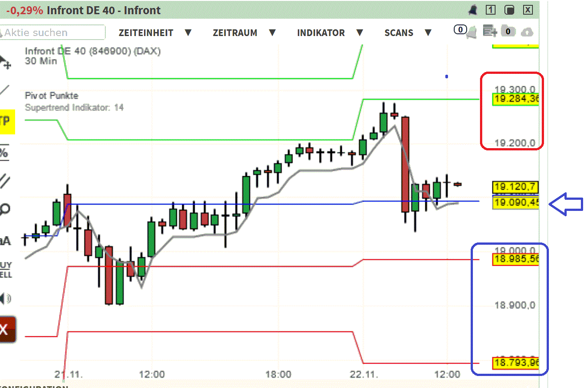The image size is (588, 388).
Task: Click the dark bell icon in title bar
Action: click(x=472, y=10)
